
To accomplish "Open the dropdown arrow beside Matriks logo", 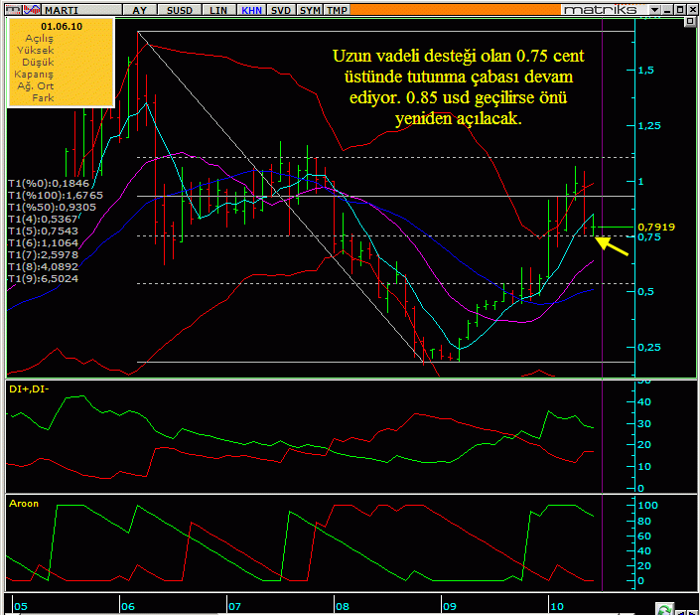I will pyautogui.click(x=653, y=9).
